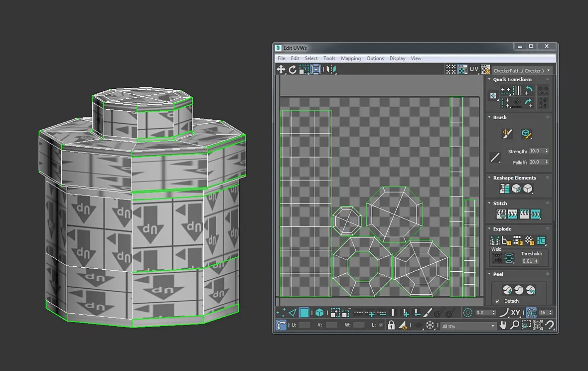588x371 pixels.
Task: Click the Align Horizontally to Pivot icon
Action: 506,90
